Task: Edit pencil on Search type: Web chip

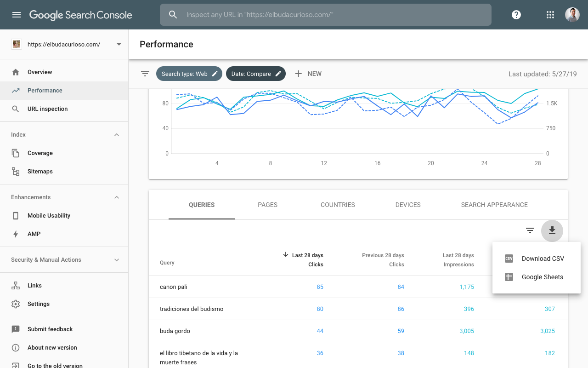Action: coord(215,74)
